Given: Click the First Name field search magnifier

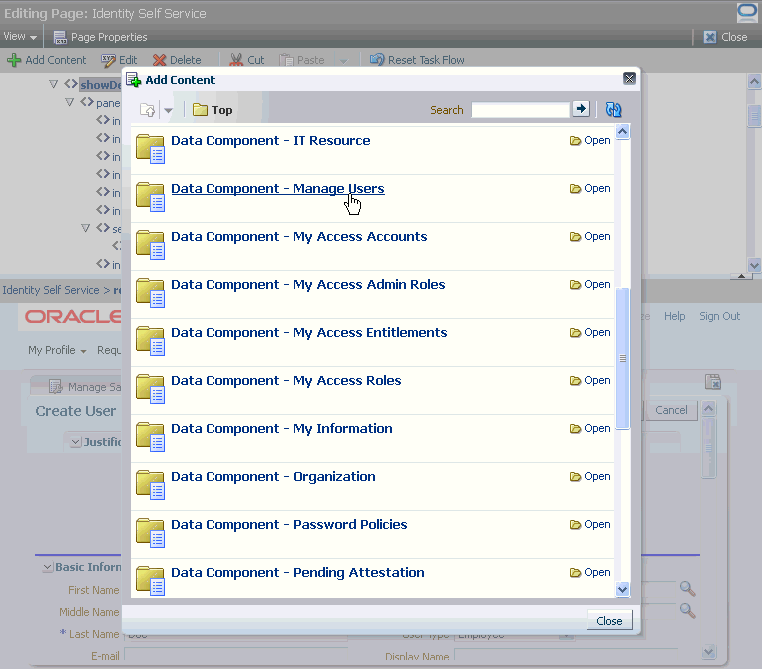Looking at the screenshot, I should tap(687, 588).
